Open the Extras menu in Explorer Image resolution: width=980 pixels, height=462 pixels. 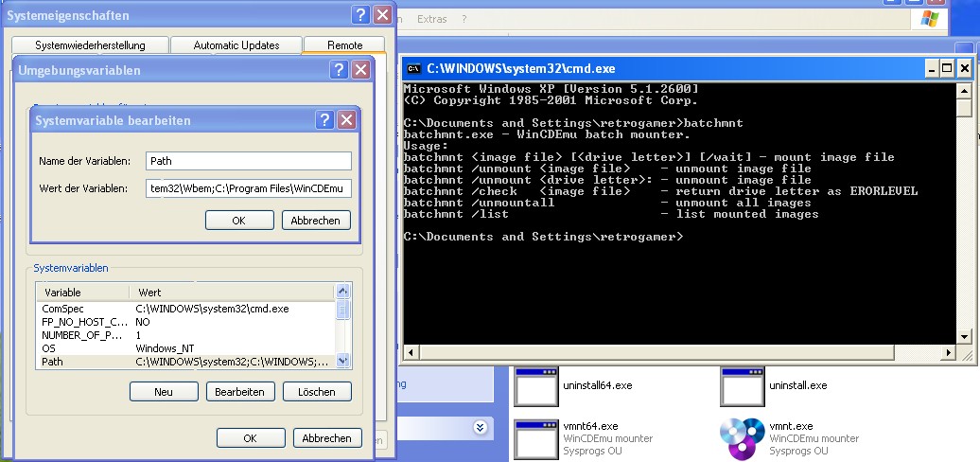[x=432, y=19]
